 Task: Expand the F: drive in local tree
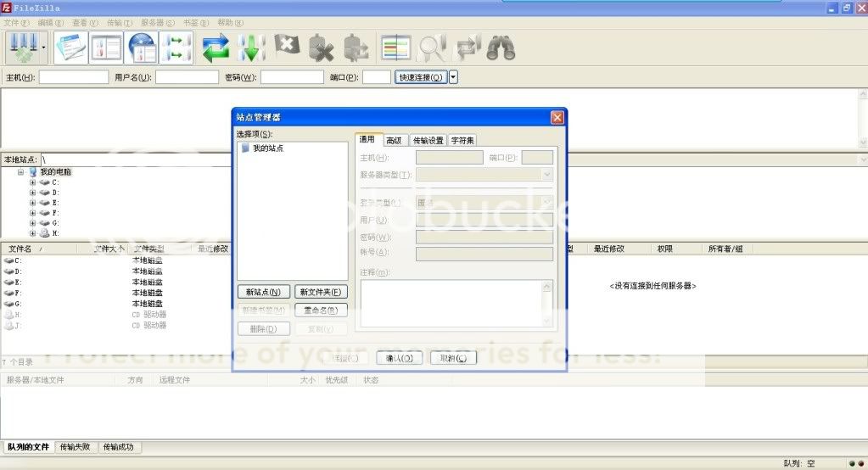pos(32,213)
